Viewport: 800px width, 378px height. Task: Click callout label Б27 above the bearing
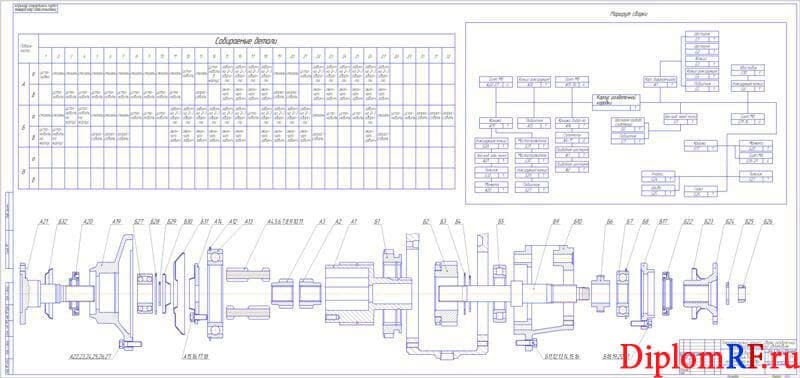(x=138, y=222)
